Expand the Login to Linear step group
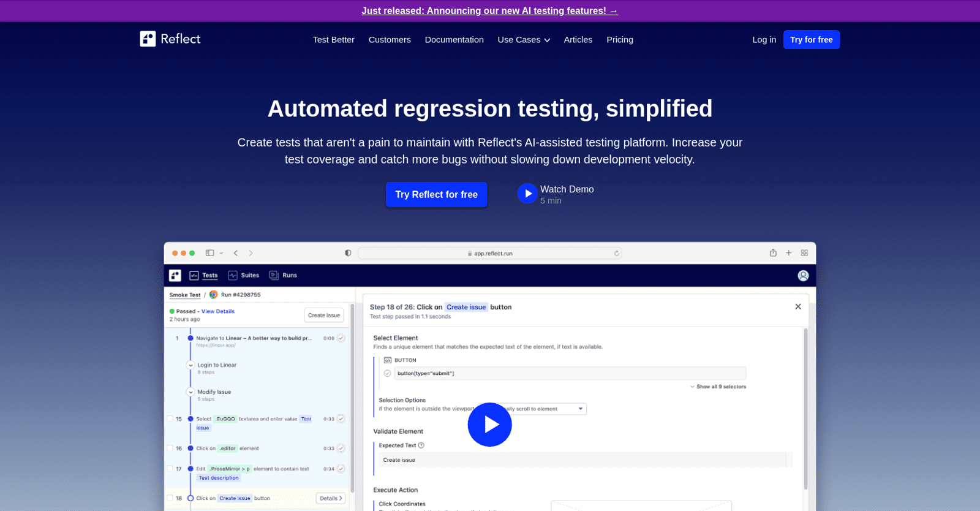This screenshot has width=980, height=511. click(191, 365)
